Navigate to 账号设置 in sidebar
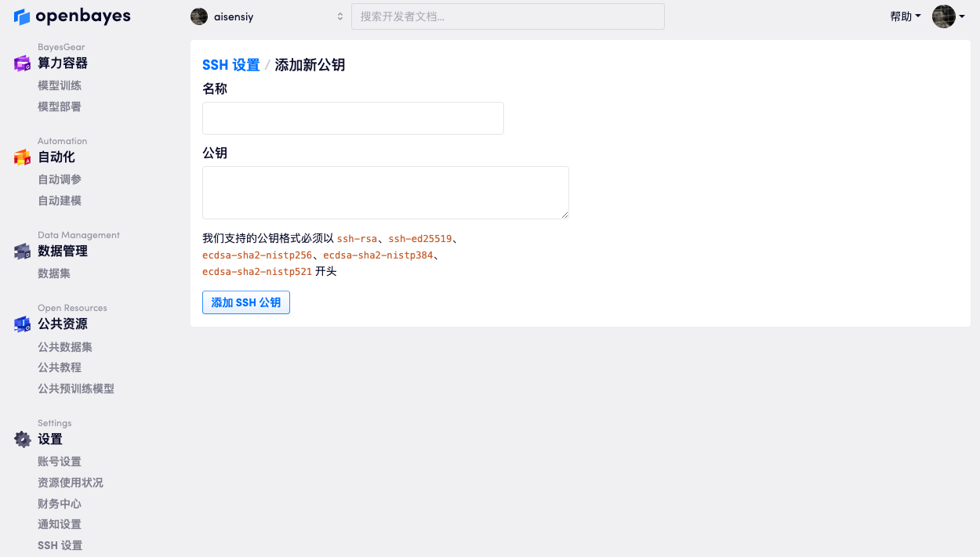Image resolution: width=980 pixels, height=557 pixels. (x=60, y=461)
